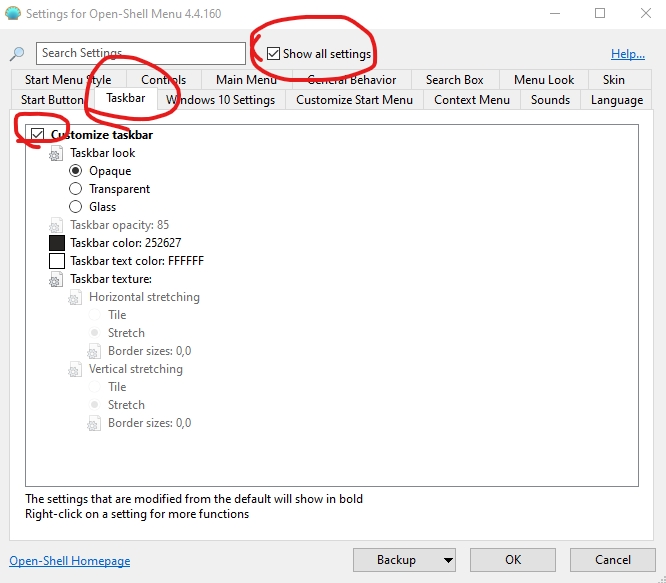Open the Open-Shell Homepage link

pos(70,561)
